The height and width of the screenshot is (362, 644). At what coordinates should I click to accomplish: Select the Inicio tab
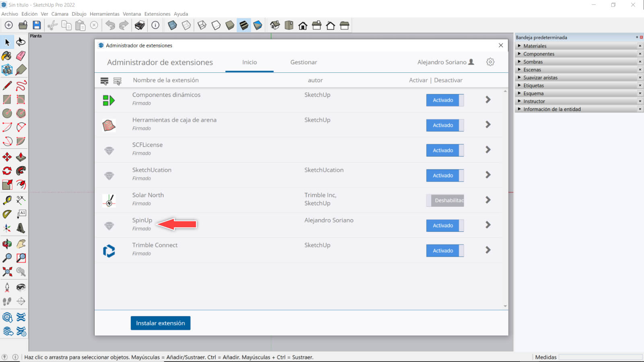pos(250,62)
